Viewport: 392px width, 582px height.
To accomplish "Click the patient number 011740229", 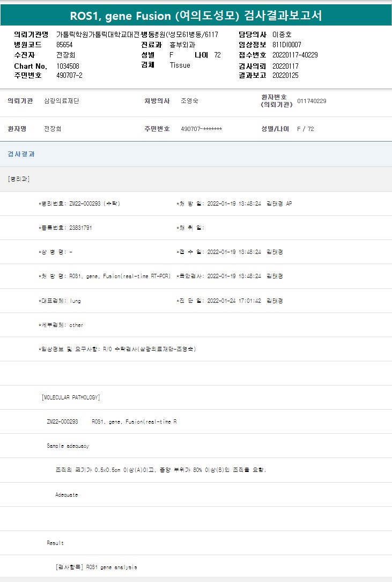I will [x=312, y=101].
